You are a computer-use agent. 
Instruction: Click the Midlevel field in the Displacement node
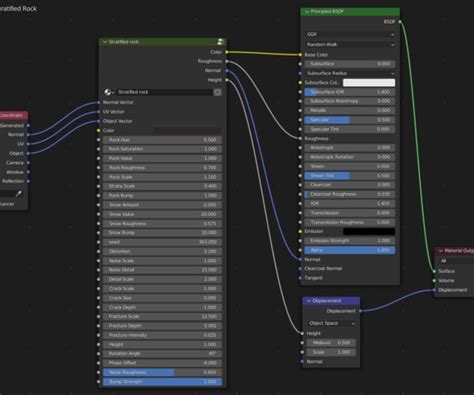331,343
